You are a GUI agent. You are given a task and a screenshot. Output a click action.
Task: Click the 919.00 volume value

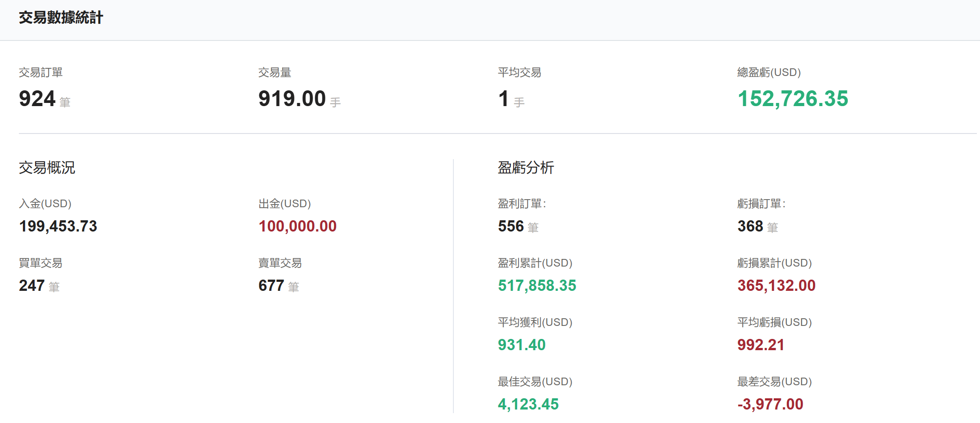click(x=292, y=98)
